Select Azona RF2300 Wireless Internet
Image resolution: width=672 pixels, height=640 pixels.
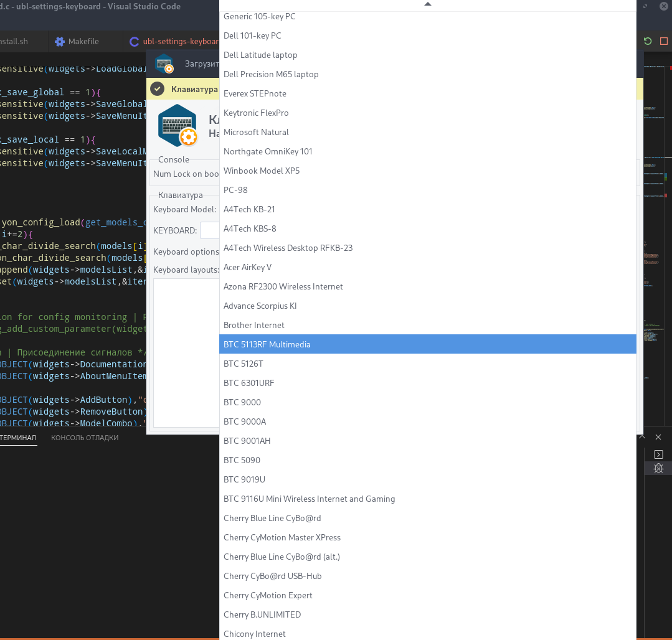(427, 286)
